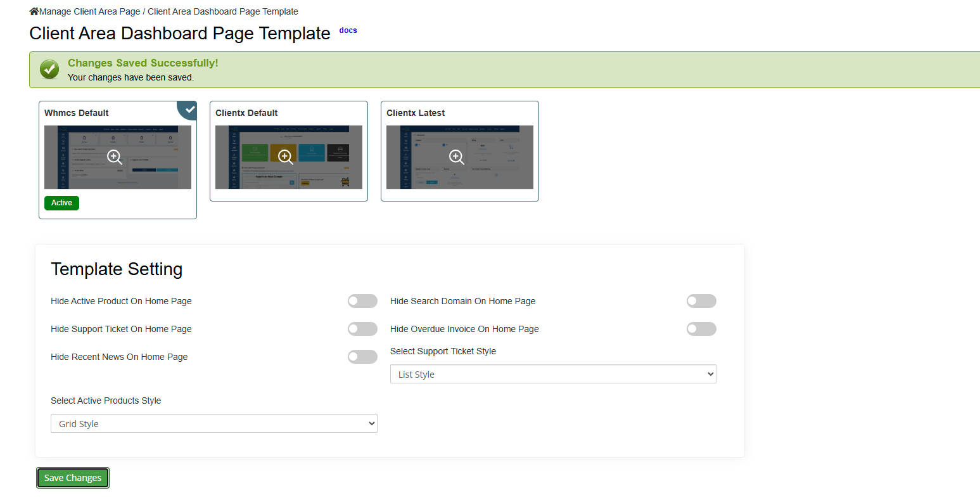Zoom into the Whmcs Default template preview

pos(115,157)
